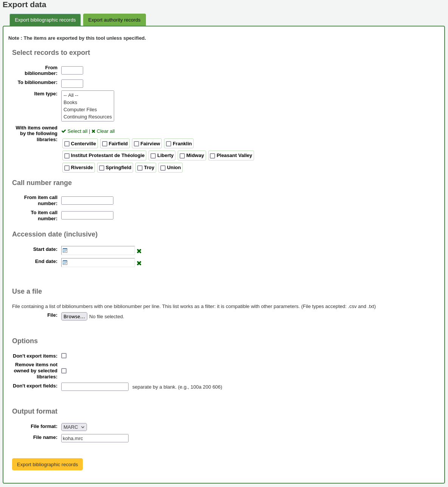Select Books in the Item type list
448x487 pixels.
point(70,102)
